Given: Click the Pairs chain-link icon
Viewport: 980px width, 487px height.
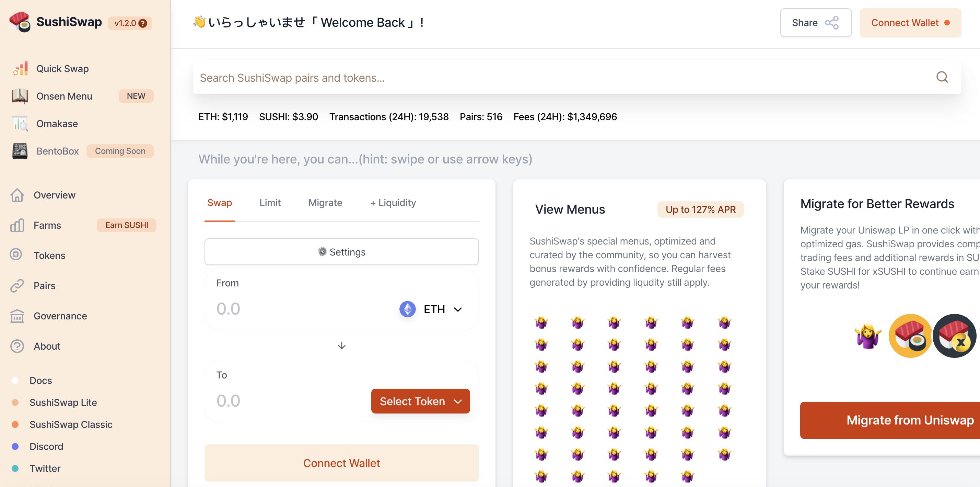Looking at the screenshot, I should coord(17,286).
